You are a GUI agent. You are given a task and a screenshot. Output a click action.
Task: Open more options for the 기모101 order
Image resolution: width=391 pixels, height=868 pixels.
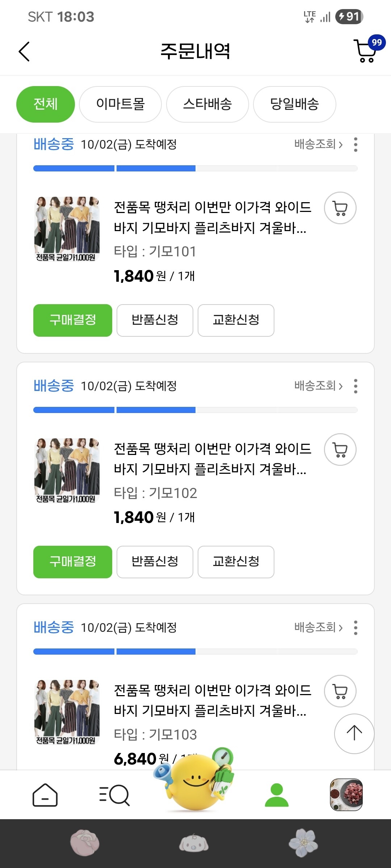(356, 144)
